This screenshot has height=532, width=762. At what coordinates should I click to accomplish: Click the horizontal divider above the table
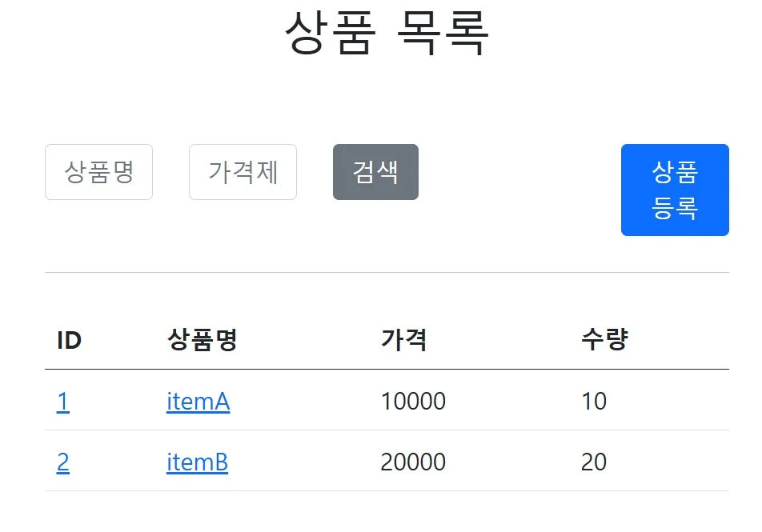387,272
